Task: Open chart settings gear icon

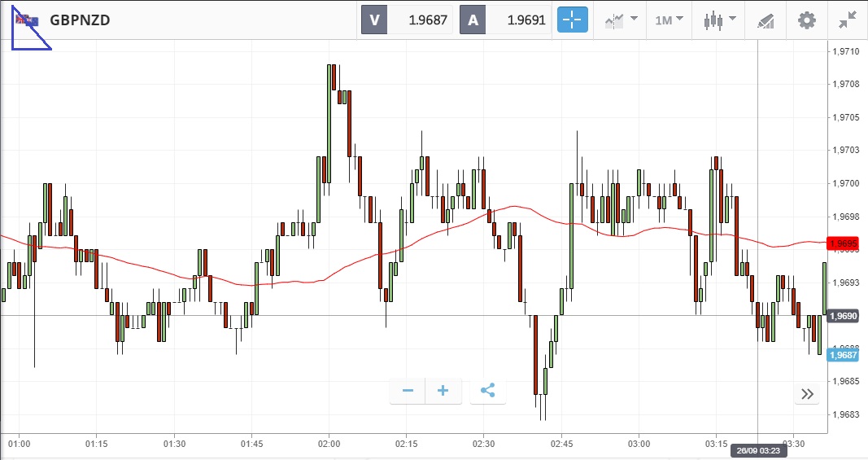Action: (806, 20)
